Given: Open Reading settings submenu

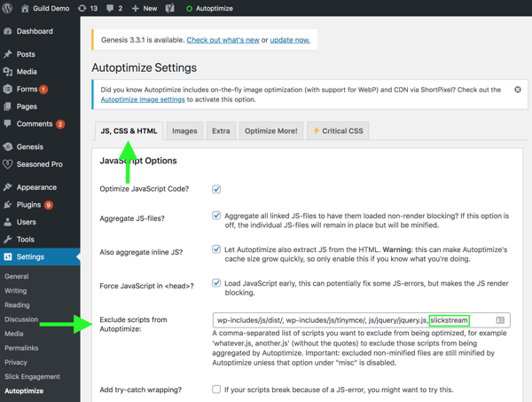Looking at the screenshot, I should [x=17, y=305].
